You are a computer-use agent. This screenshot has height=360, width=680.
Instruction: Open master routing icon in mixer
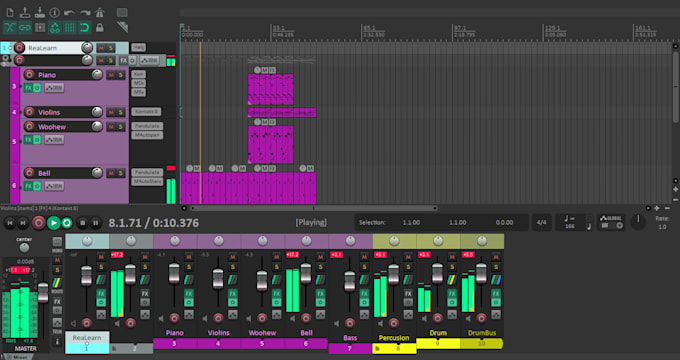(57, 283)
